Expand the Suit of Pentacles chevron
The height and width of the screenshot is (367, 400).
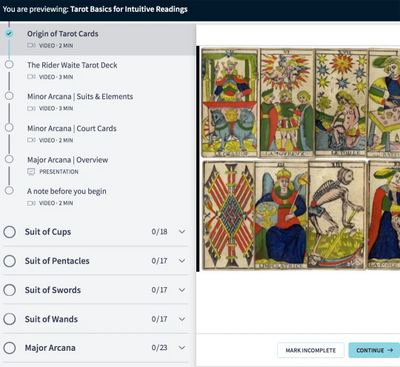point(182,261)
